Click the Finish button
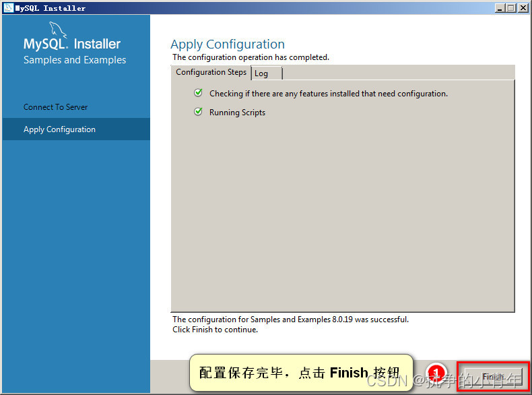 coord(493,376)
